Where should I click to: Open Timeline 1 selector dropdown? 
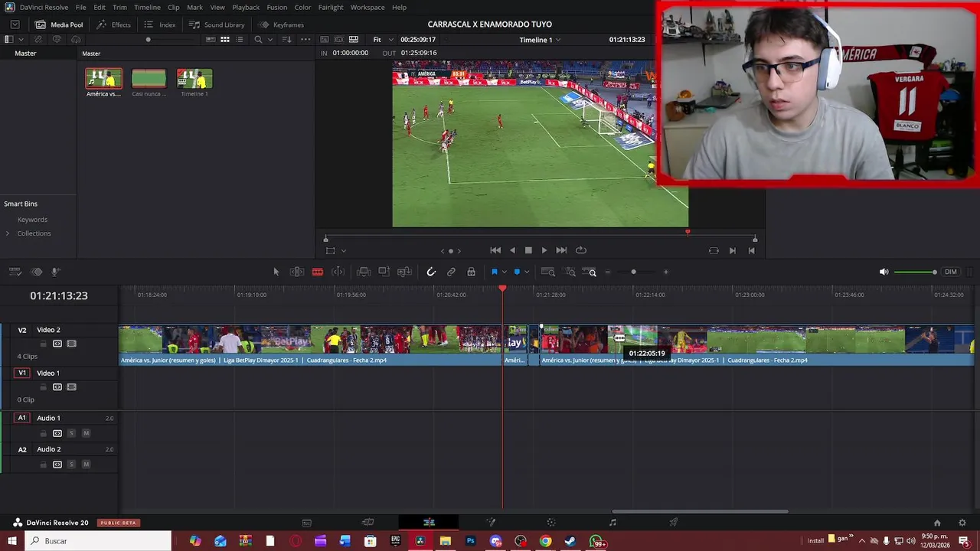(540, 39)
